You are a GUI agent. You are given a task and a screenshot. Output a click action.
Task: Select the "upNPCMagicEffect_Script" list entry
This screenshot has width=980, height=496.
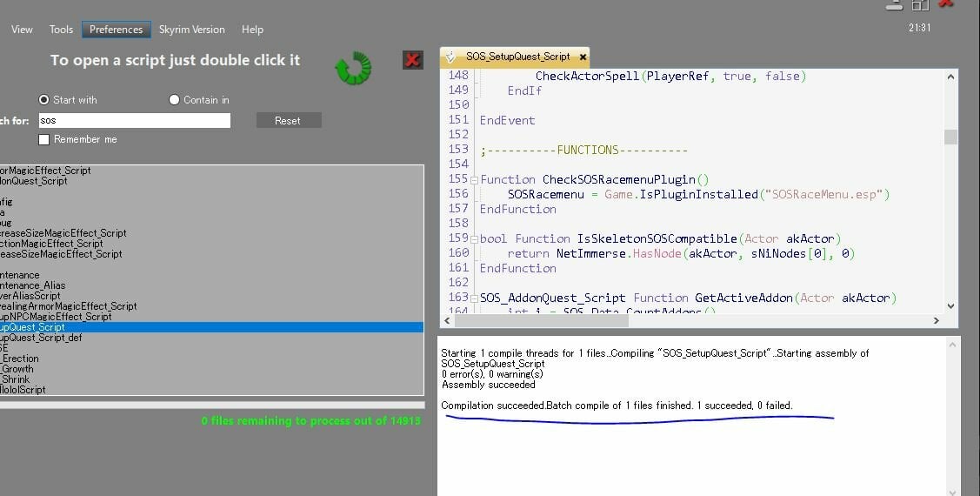(56, 317)
